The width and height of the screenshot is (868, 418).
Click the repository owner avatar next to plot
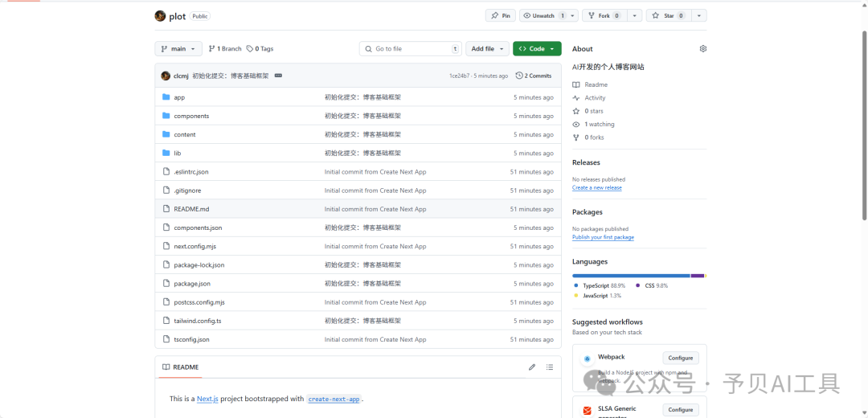[x=160, y=16]
